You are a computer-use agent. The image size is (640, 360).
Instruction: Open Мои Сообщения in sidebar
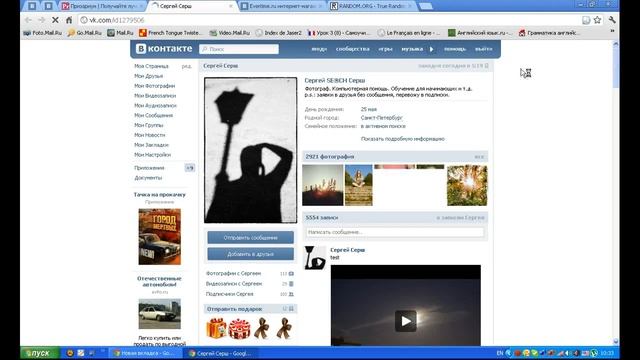(x=153, y=116)
